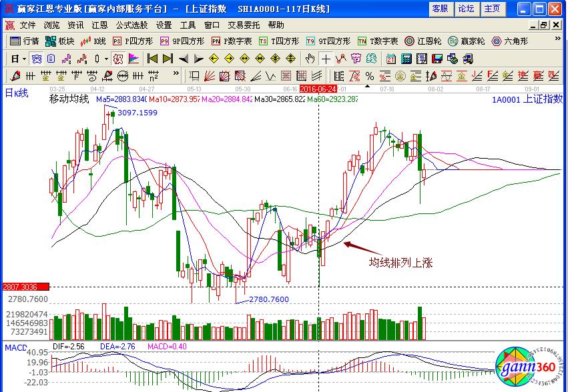
Task: Open the 交易委托 menu
Action: 244,25
